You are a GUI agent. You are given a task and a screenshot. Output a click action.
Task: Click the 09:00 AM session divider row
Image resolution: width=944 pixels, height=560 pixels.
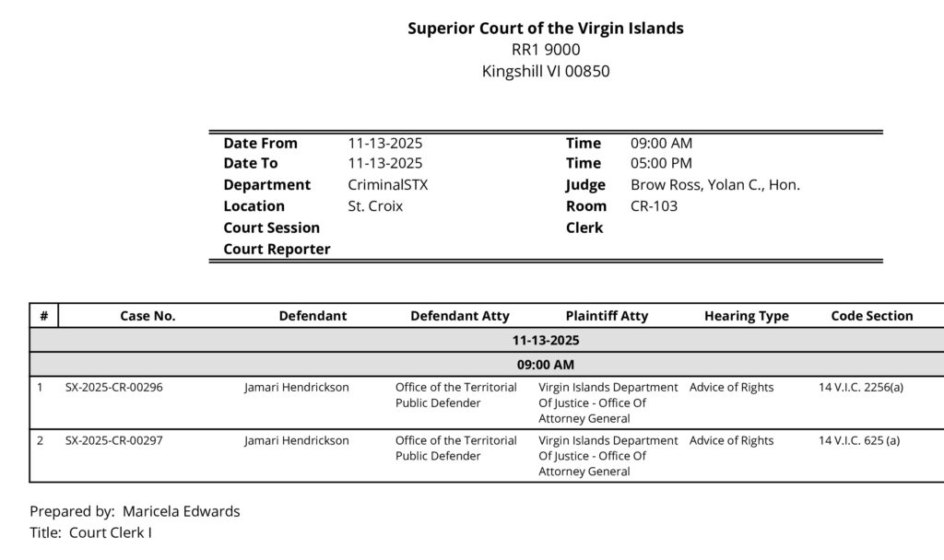(x=546, y=365)
